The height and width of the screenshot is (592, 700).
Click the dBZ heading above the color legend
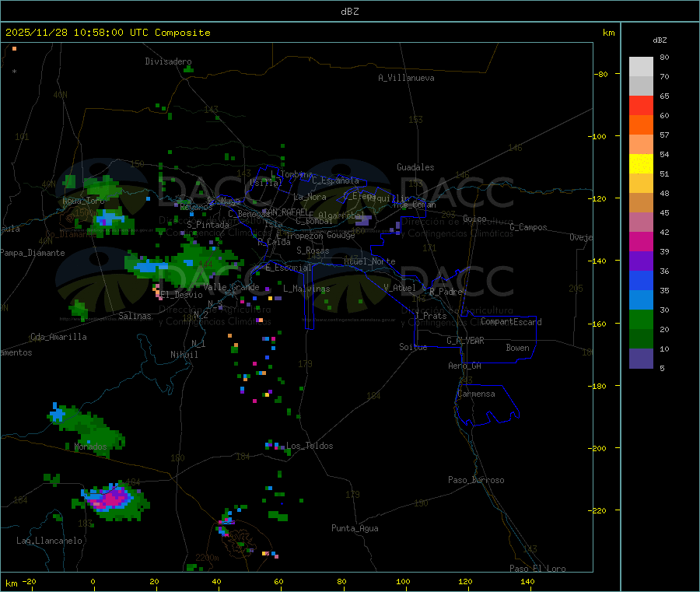pyautogui.click(x=660, y=40)
